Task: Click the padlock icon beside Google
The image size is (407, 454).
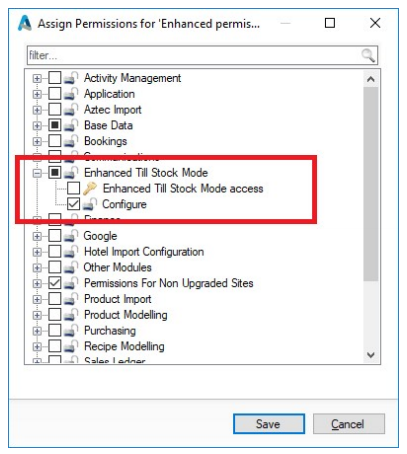Action: 71,236
